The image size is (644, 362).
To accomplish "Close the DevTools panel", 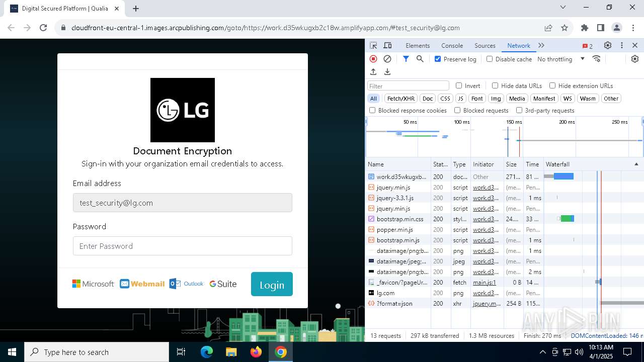I will (x=635, y=45).
